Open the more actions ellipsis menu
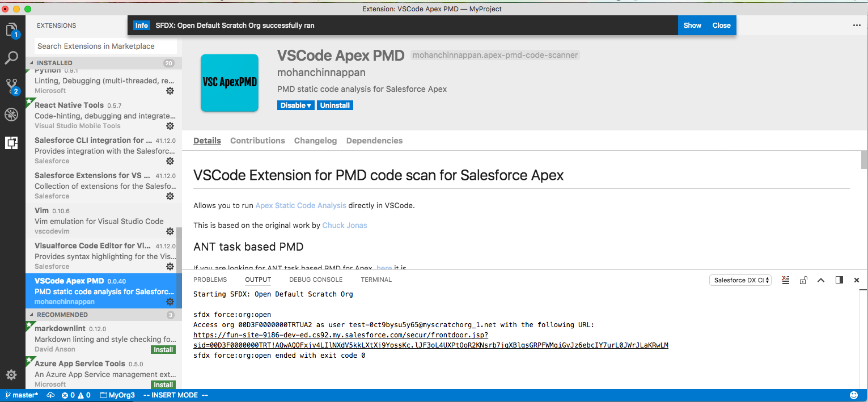 857,26
